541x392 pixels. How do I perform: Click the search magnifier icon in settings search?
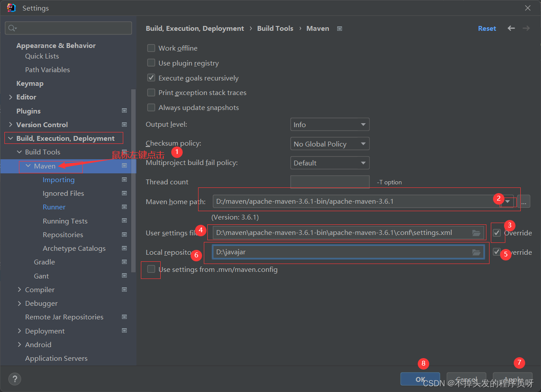coord(12,28)
